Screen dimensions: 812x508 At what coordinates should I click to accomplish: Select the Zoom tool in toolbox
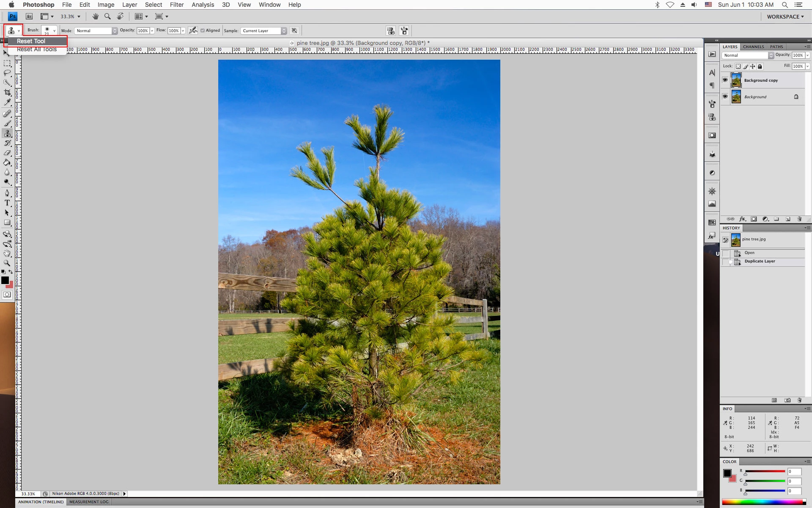[7, 263]
